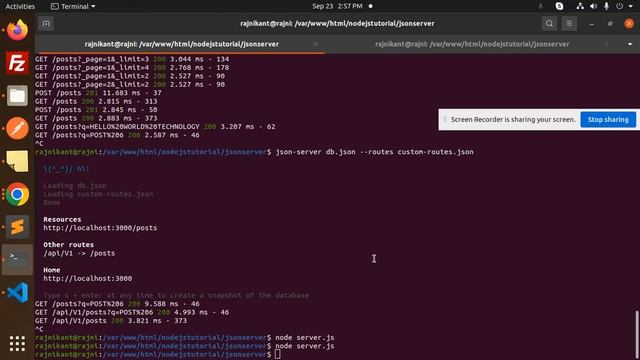Close the terminal window

[x=629, y=24]
